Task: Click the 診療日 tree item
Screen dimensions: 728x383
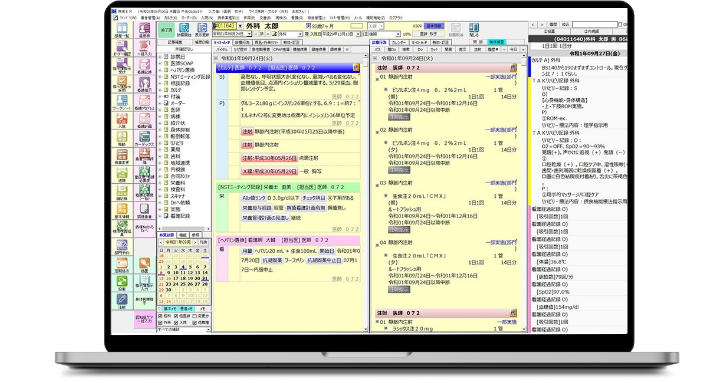Action: point(177,57)
